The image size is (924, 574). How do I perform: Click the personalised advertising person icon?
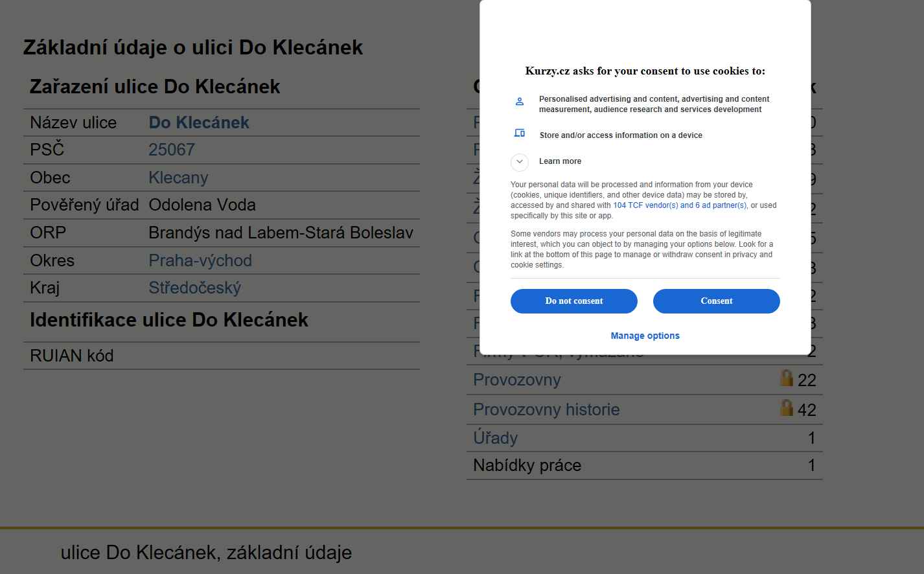pos(520,102)
